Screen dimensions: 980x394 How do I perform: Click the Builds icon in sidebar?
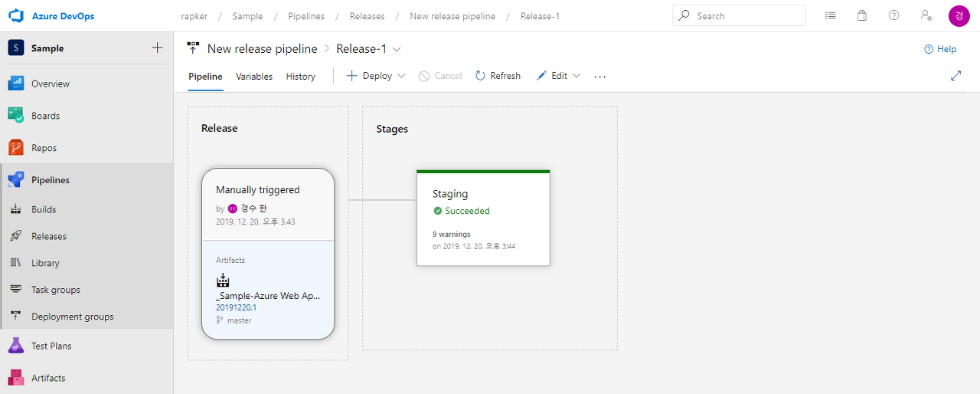pos(16,209)
